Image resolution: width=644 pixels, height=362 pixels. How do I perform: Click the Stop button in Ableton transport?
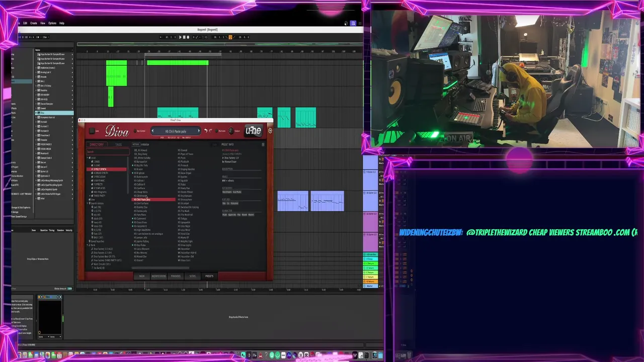(x=184, y=37)
